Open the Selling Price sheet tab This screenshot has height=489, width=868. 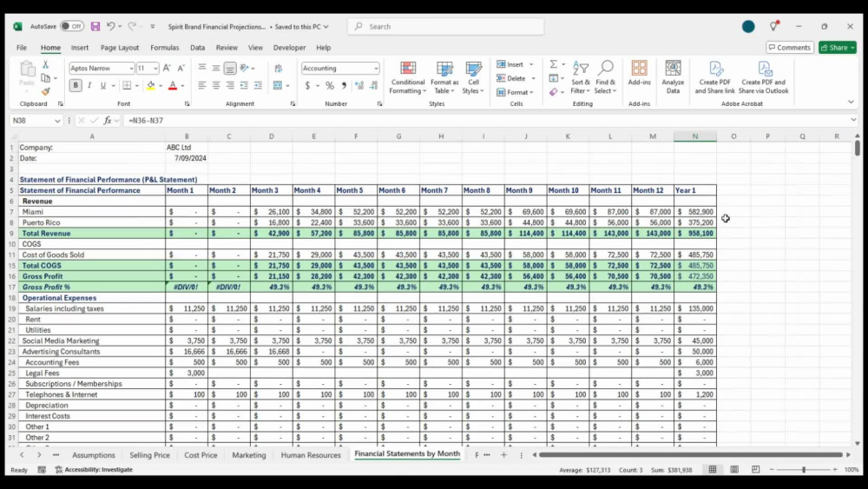point(149,454)
